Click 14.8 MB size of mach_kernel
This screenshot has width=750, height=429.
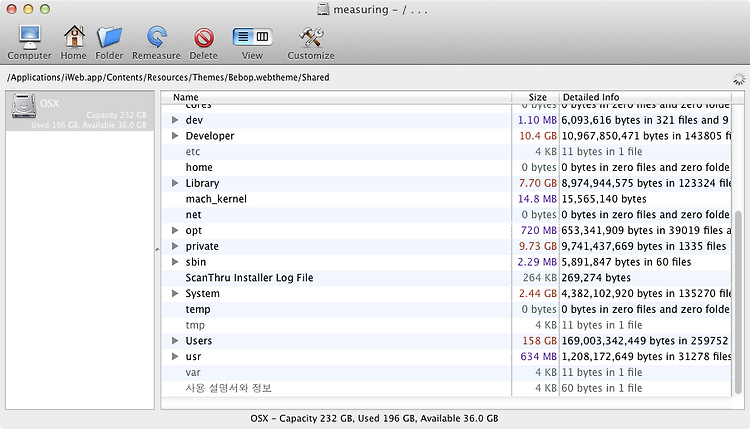coord(537,199)
